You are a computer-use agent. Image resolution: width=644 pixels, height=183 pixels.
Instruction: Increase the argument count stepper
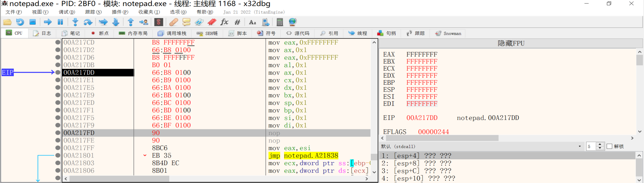600,144
